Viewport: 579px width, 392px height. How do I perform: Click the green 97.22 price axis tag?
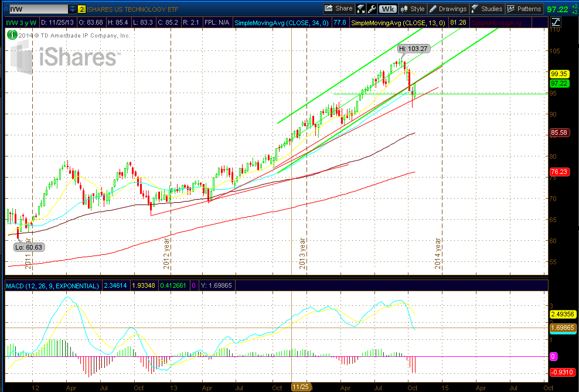[559, 83]
